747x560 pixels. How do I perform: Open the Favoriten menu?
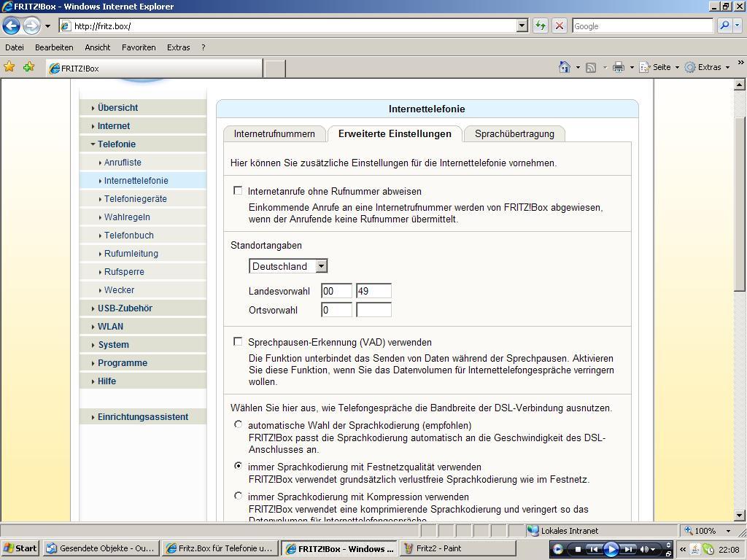139,47
